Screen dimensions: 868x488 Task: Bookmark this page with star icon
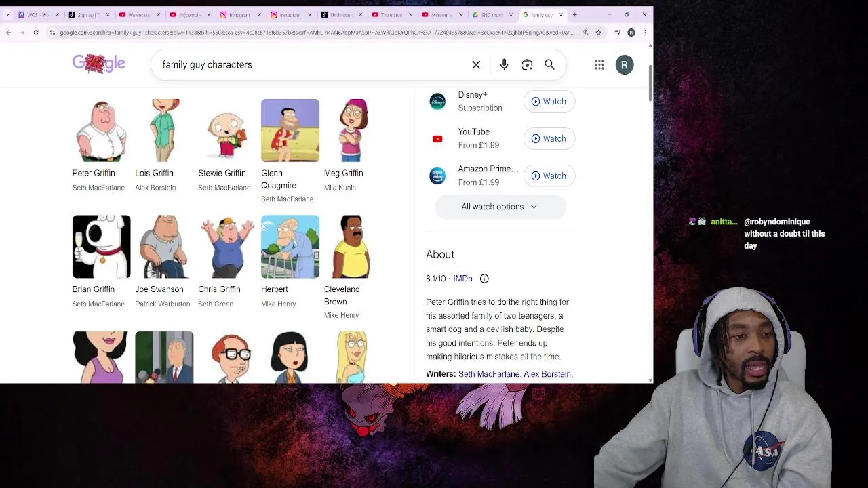pos(598,33)
